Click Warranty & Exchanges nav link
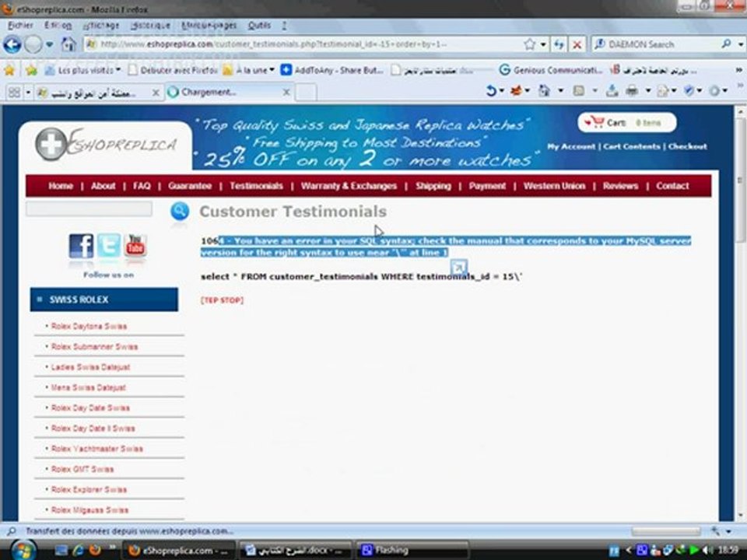 349,186
